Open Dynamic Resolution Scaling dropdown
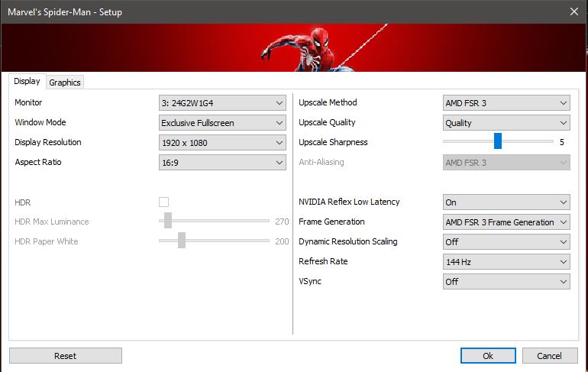 pyautogui.click(x=506, y=242)
